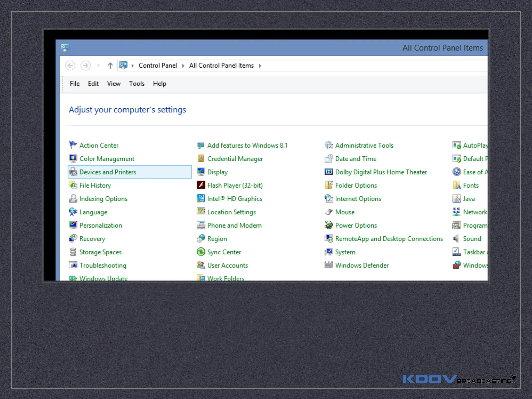The width and height of the screenshot is (532, 399).
Task: Open the Windows Defender link
Action: point(362,265)
